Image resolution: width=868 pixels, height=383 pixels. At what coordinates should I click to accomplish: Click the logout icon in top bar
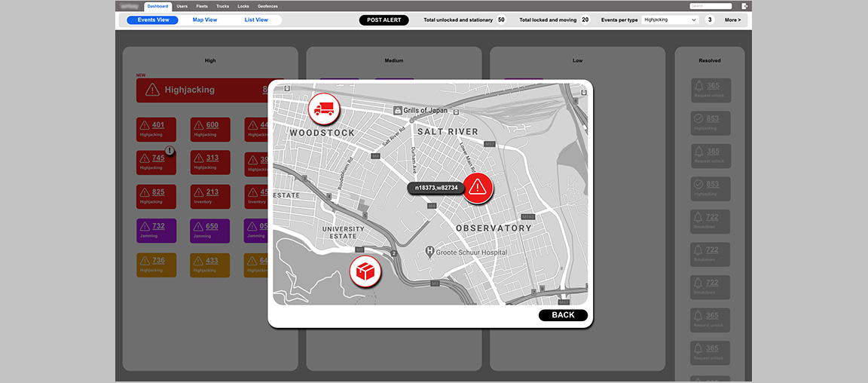744,6
